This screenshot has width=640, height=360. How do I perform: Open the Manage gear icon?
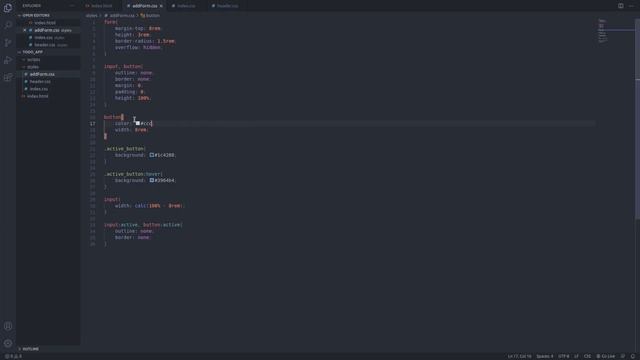pos(8,343)
